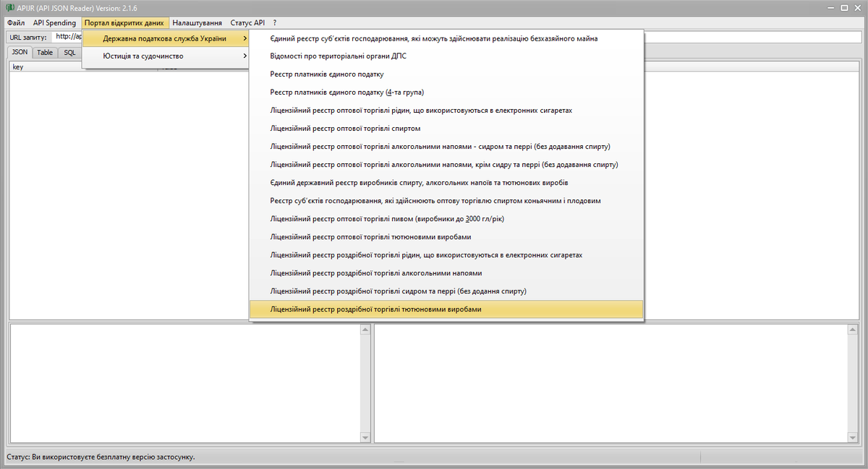Open the ? help menu
The width and height of the screenshot is (868, 469).
coord(275,23)
